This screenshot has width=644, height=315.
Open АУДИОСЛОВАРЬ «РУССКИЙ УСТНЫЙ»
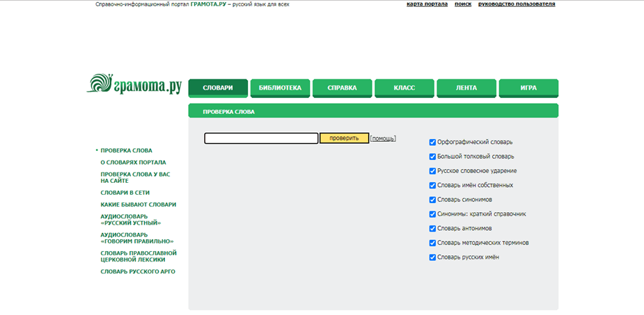131,220
